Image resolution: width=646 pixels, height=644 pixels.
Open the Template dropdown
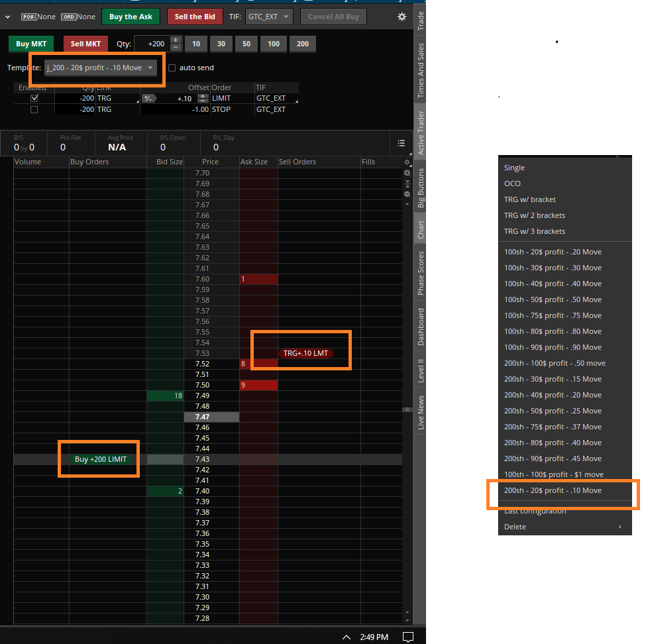click(x=101, y=68)
